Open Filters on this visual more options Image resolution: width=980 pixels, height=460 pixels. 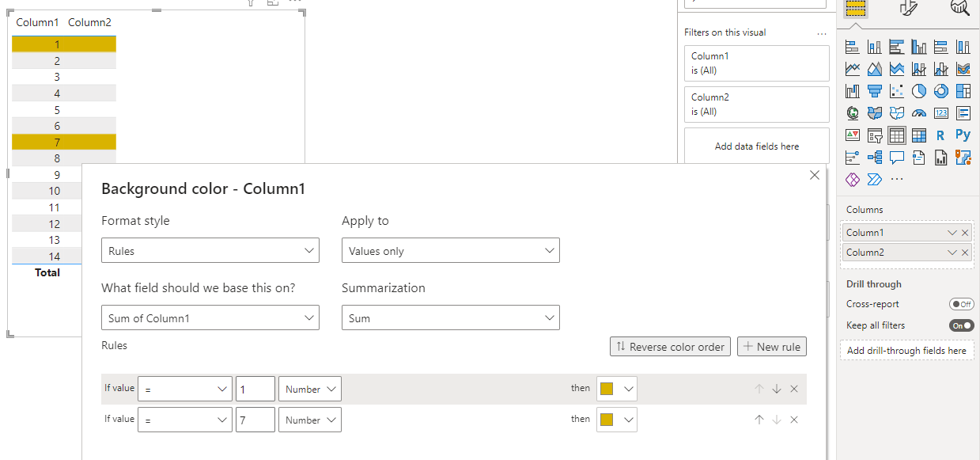pos(822,33)
